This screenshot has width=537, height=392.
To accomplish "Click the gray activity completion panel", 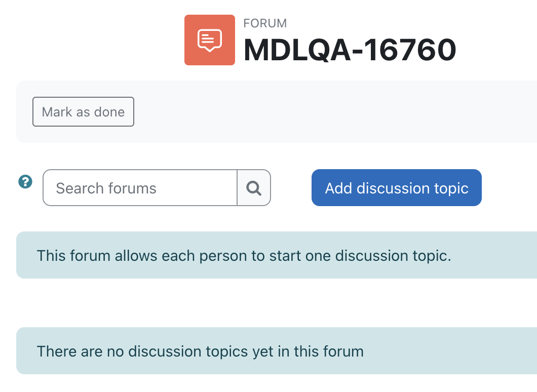I will coord(277,111).
